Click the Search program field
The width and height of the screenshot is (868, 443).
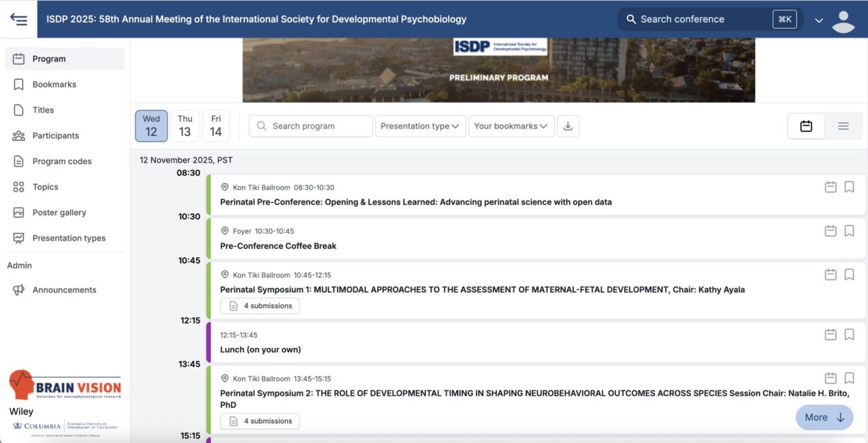coord(311,126)
